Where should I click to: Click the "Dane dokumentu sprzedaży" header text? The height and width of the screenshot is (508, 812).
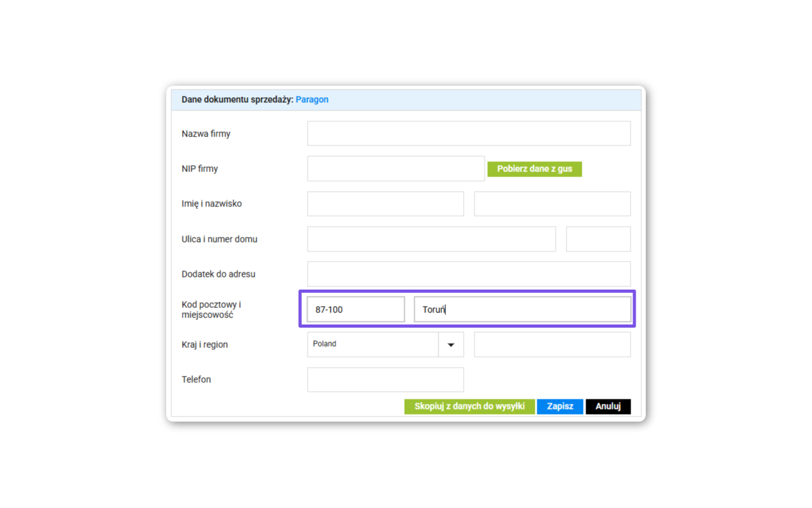(237, 100)
